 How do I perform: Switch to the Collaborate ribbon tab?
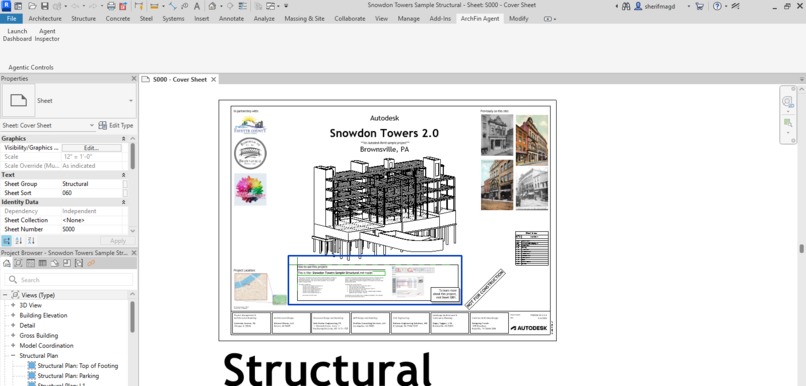(x=350, y=19)
